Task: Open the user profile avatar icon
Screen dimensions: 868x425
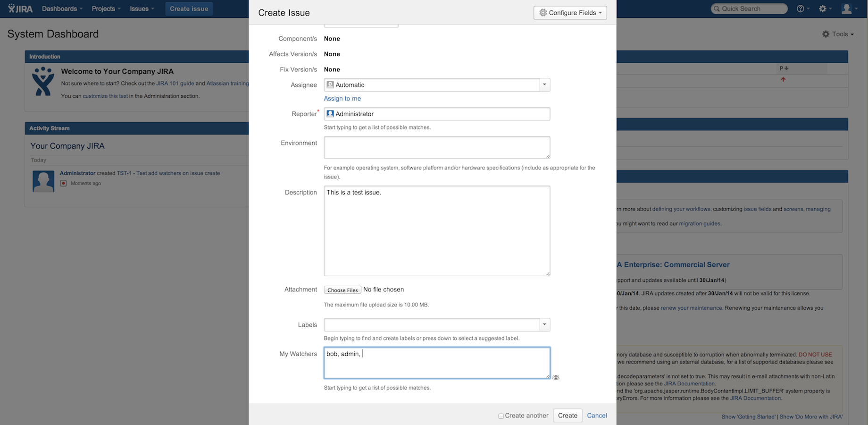Action: [846, 8]
